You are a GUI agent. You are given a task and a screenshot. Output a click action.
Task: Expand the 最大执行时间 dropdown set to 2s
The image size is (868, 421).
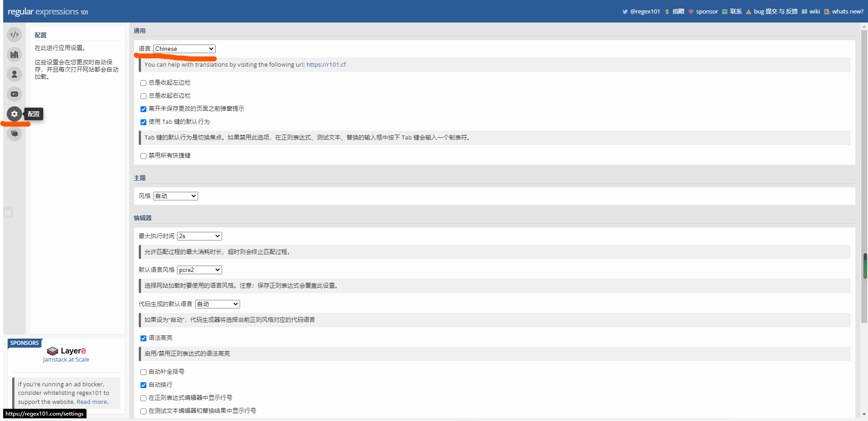(x=199, y=236)
